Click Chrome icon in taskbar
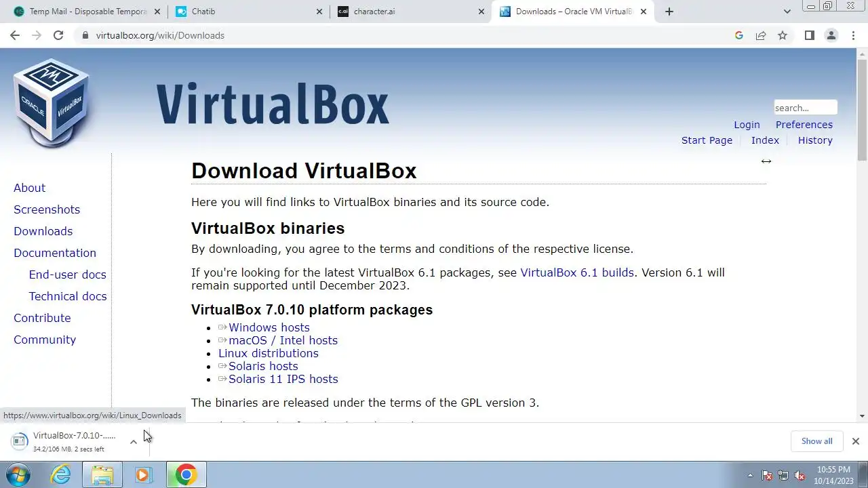Image resolution: width=868 pixels, height=488 pixels. click(186, 475)
